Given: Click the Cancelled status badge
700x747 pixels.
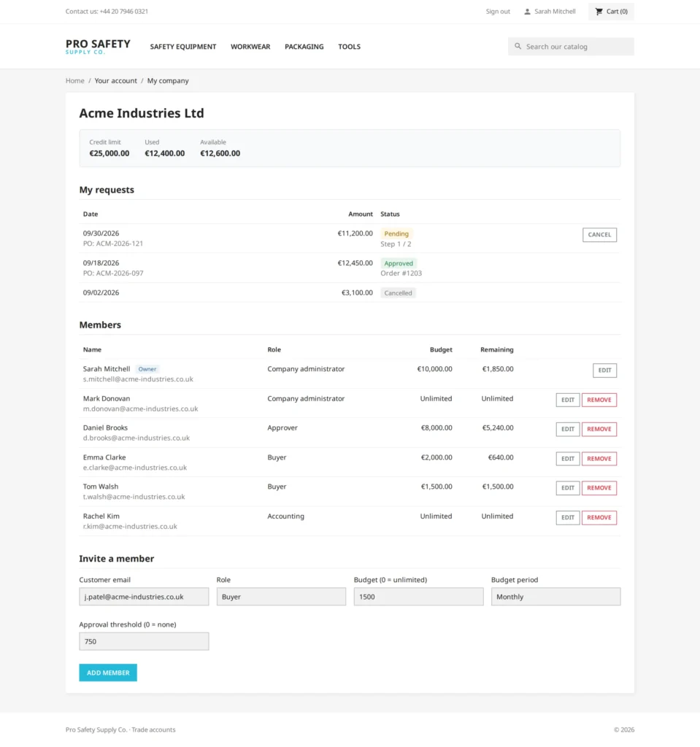Looking at the screenshot, I should [x=398, y=293].
